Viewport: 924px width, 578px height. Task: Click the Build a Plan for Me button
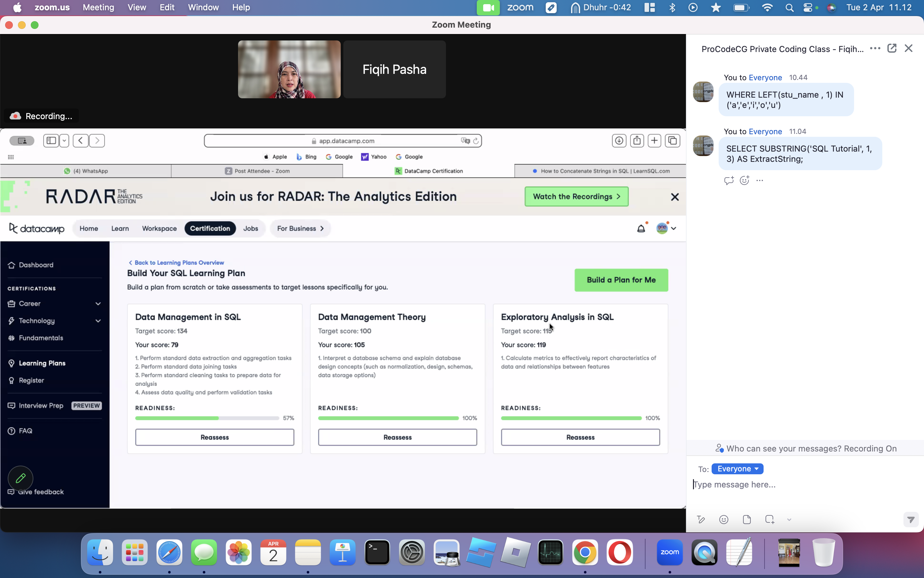coord(621,280)
